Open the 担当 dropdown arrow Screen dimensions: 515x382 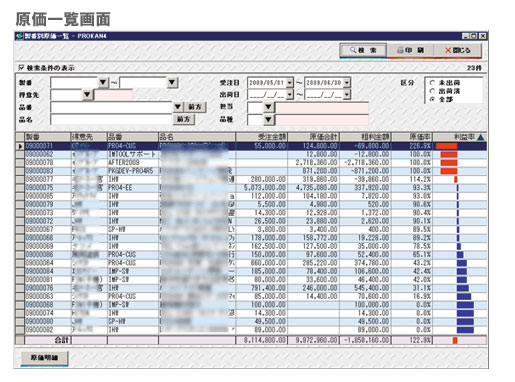point(269,107)
